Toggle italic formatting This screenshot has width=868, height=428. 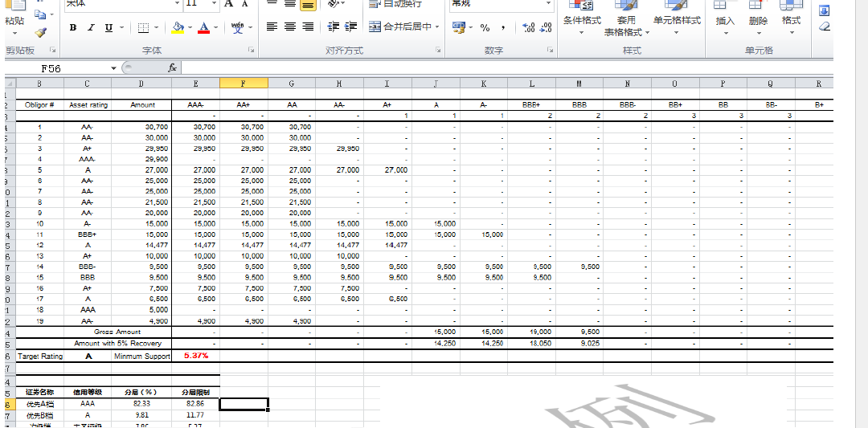(91, 27)
